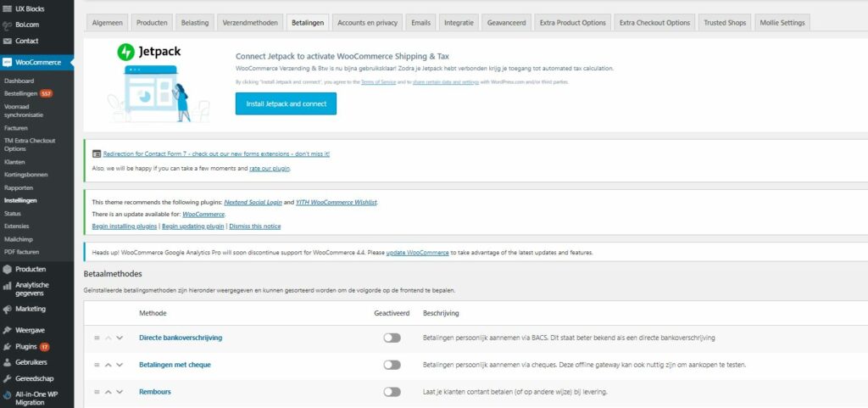Open PDF facturen submenu item
The image size is (868, 408).
coord(21,252)
